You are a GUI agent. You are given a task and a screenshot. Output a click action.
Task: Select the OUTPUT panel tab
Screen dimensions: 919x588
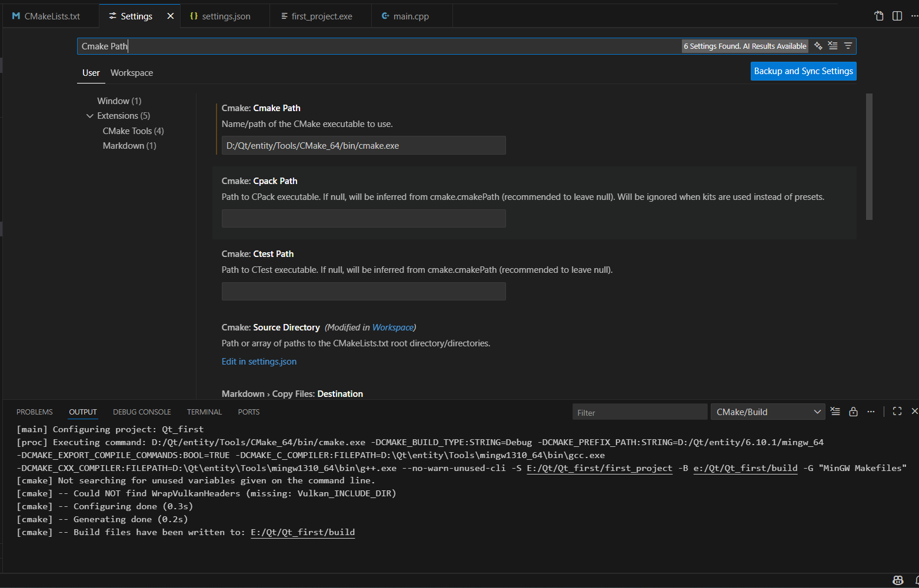[83, 412]
